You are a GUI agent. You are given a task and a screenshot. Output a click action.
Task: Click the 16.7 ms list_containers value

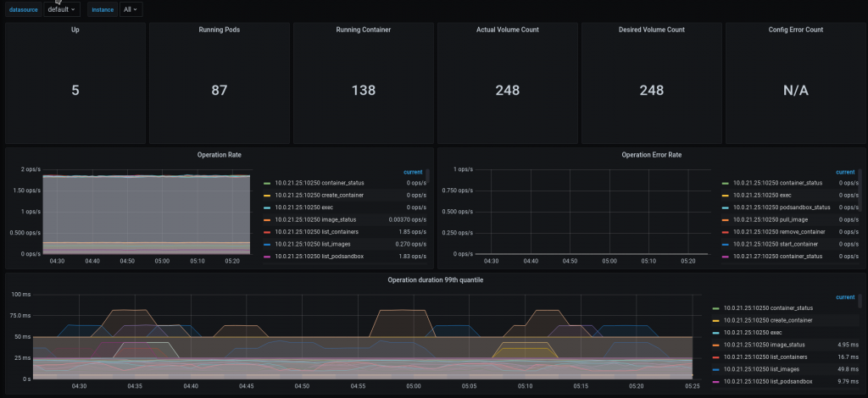pyautogui.click(x=847, y=357)
